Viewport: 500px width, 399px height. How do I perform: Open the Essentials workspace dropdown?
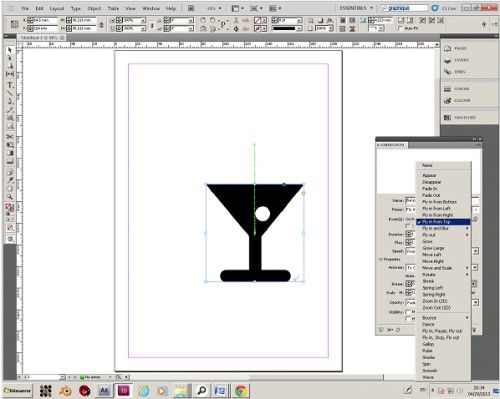(356, 8)
